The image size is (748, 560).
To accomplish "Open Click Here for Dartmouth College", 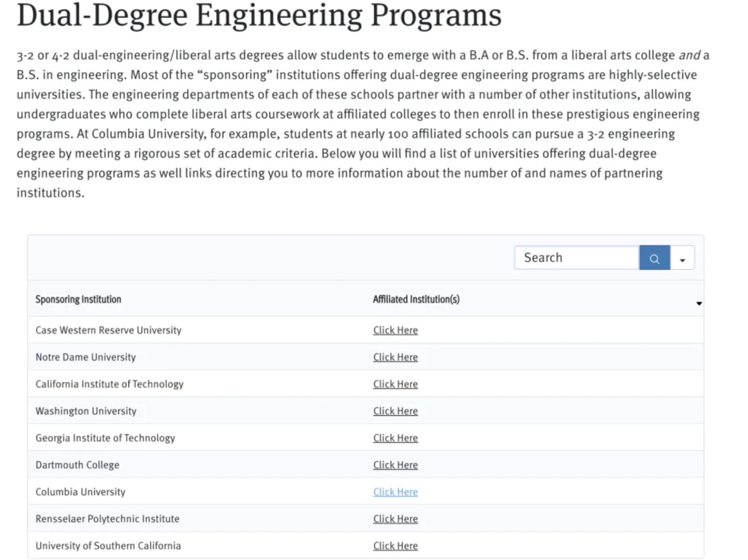I will pyautogui.click(x=395, y=464).
